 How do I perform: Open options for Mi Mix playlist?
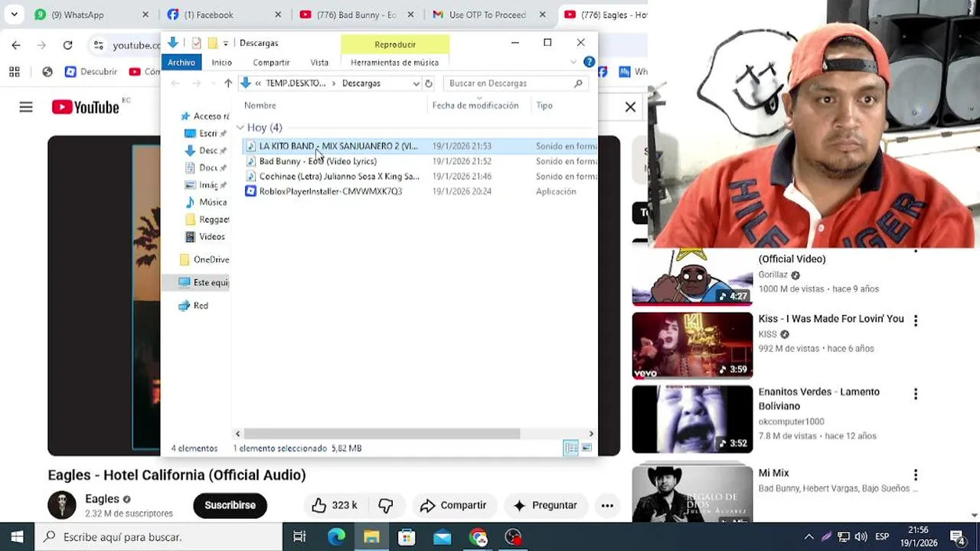coord(915,475)
